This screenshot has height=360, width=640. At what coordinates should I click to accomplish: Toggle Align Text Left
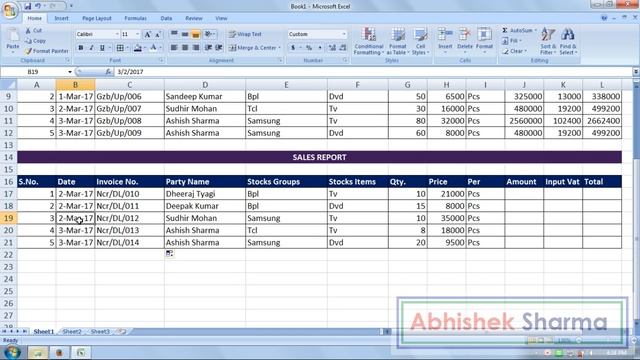click(x=174, y=48)
